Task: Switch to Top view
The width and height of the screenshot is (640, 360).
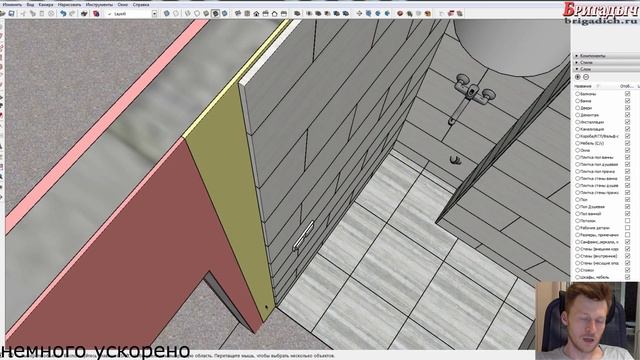Action: [247, 13]
